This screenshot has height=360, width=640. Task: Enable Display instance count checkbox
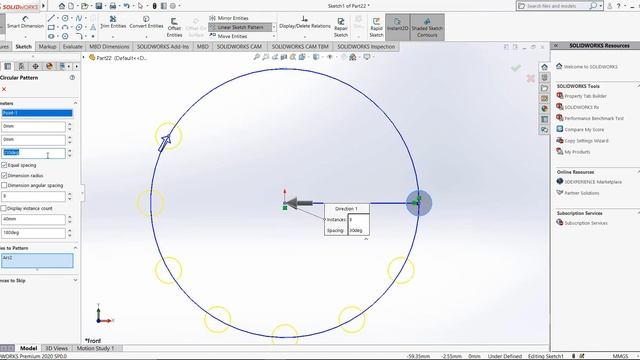(x=4, y=208)
